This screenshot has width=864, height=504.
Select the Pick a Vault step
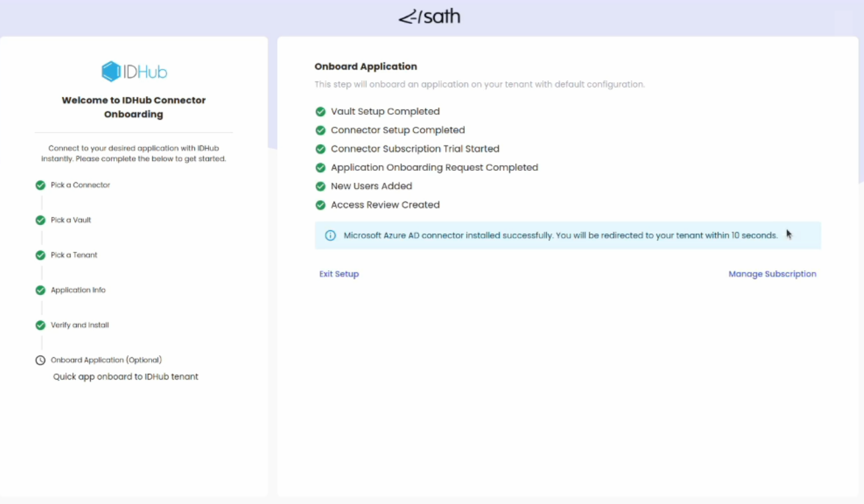click(71, 220)
